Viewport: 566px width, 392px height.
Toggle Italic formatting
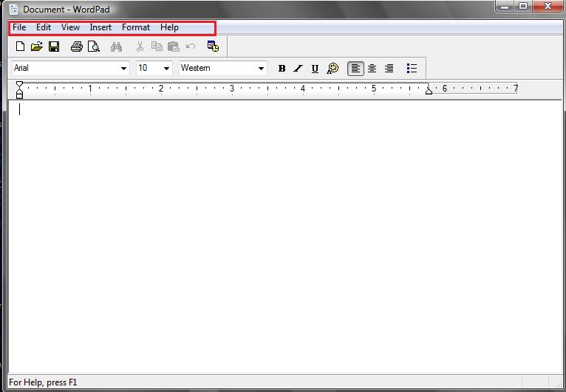click(x=298, y=69)
